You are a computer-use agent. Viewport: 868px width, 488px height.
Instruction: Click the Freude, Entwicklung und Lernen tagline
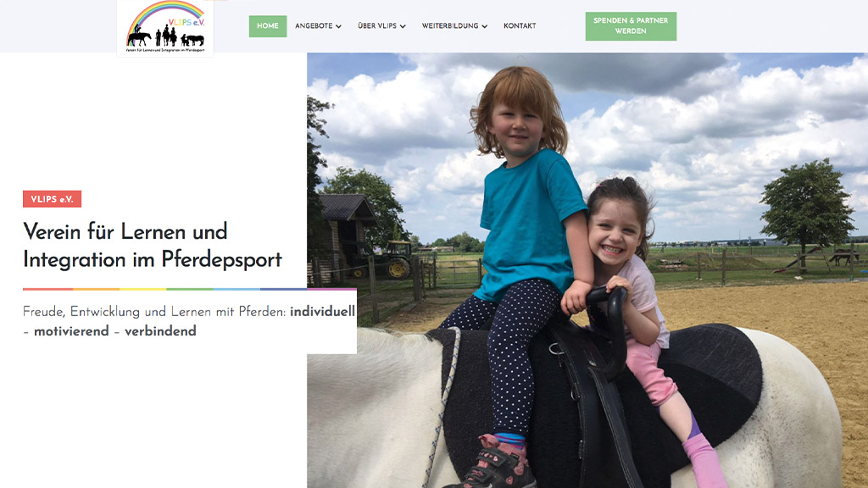[x=189, y=321]
